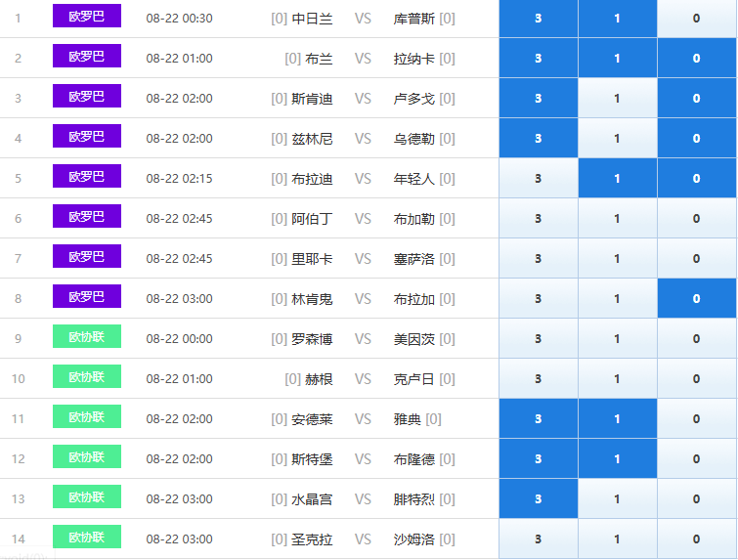The height and width of the screenshot is (560, 738).
Task: Deselect the 3 option for 斯特堡 vs 布隆德
Action: tap(539, 458)
